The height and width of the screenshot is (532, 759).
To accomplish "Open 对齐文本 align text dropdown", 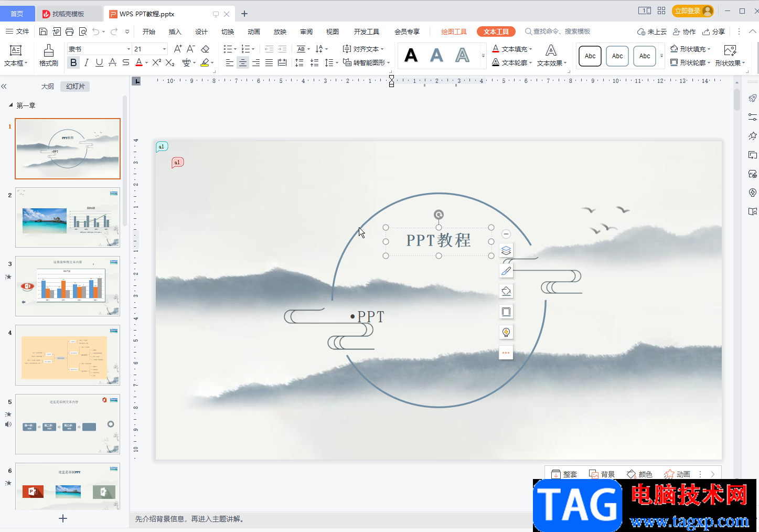I will (363, 49).
